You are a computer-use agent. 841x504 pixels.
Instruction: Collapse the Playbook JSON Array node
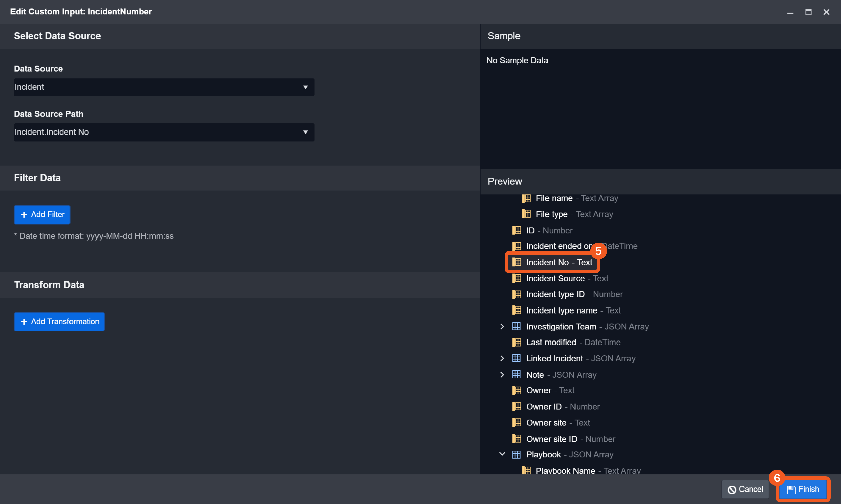[x=502, y=454]
